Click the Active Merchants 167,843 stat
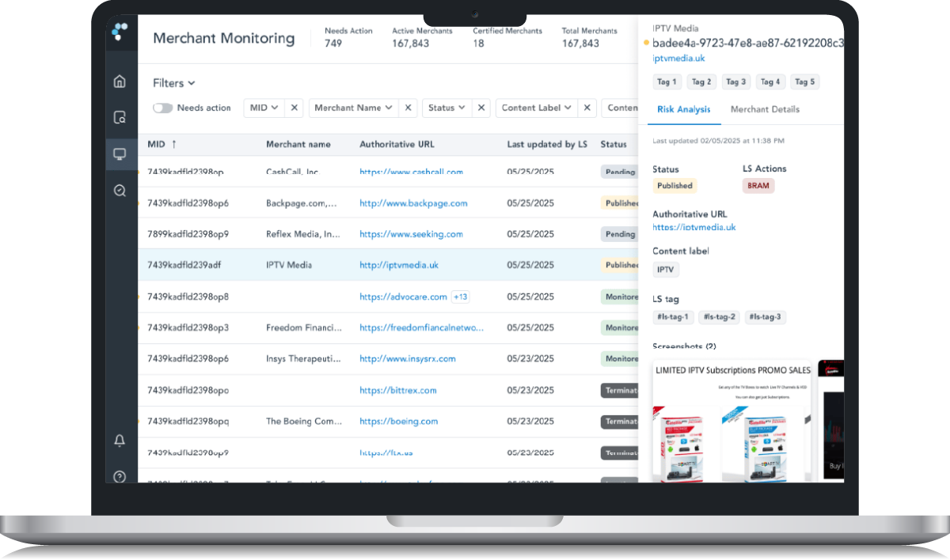 [422, 37]
